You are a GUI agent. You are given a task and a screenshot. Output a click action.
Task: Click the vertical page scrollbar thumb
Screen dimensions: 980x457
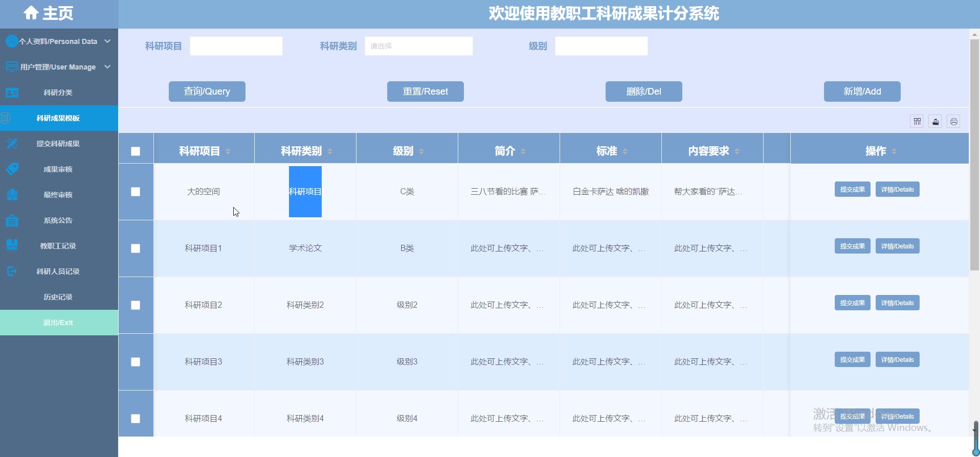click(x=974, y=153)
